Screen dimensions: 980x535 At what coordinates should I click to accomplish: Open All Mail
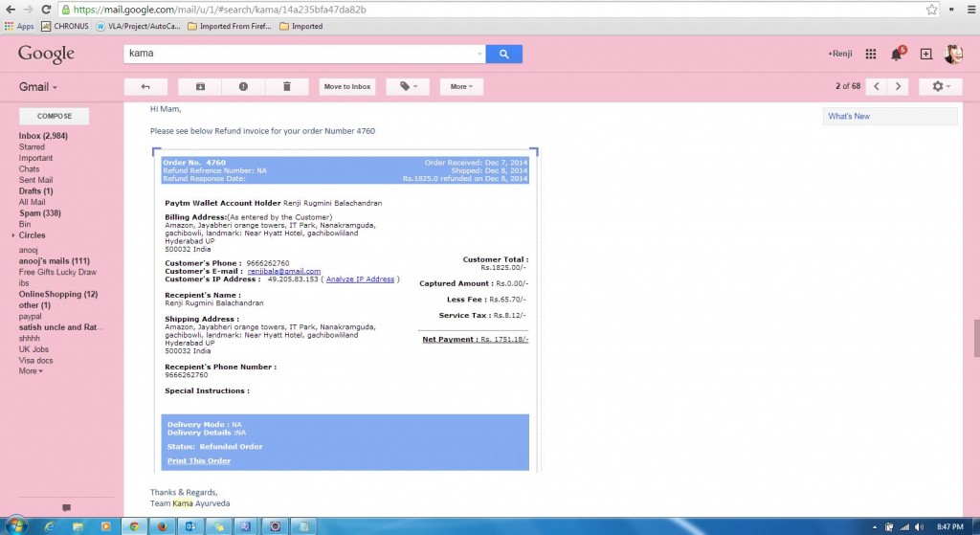(x=32, y=202)
